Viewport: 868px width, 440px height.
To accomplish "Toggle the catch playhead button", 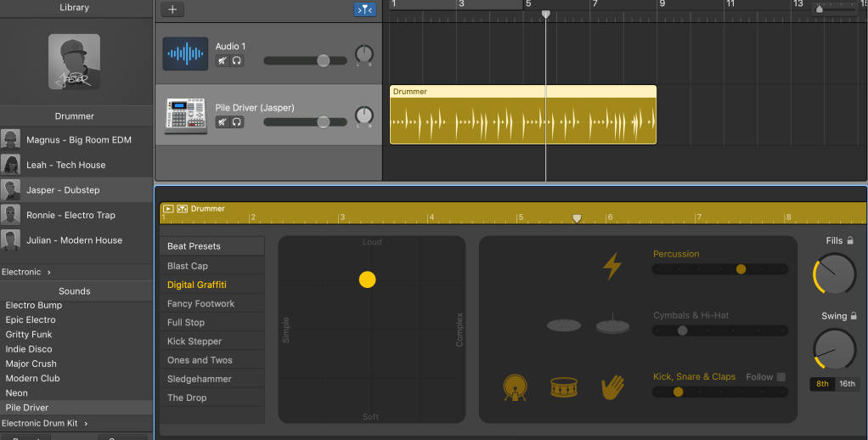I will (364, 9).
